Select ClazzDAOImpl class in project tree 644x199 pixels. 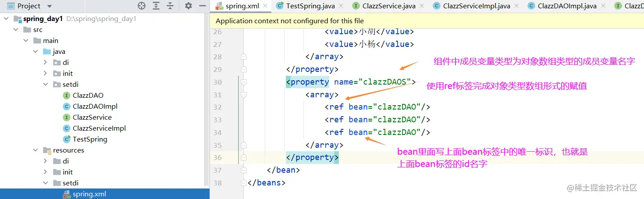[x=95, y=107]
